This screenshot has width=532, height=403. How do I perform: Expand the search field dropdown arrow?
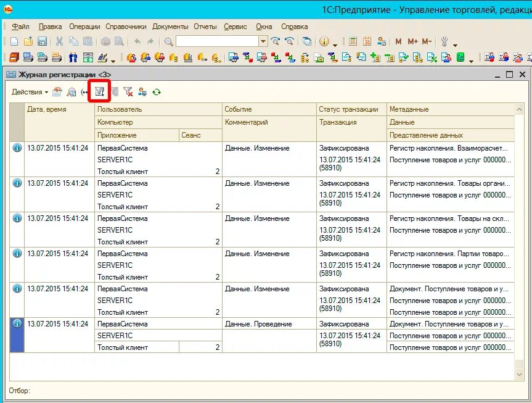pyautogui.click(x=263, y=41)
